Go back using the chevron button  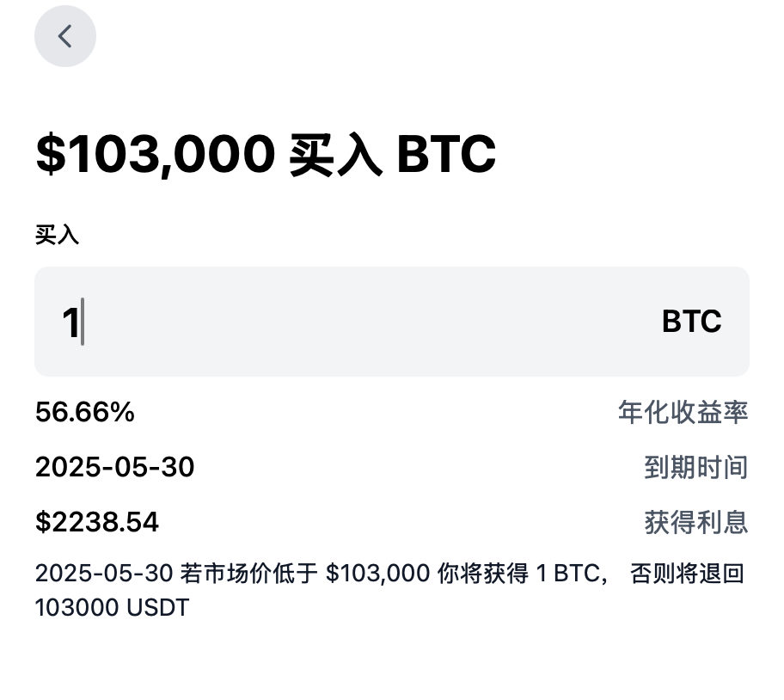click(x=65, y=36)
